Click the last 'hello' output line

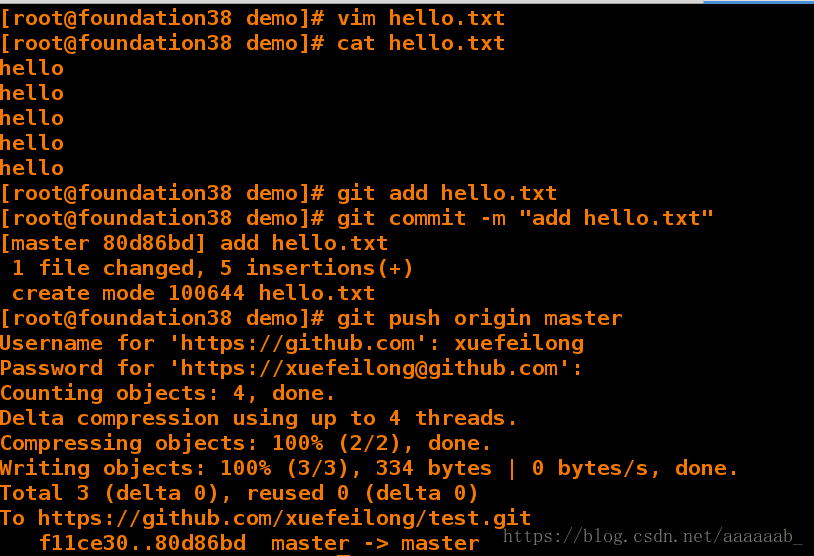[x=32, y=168]
